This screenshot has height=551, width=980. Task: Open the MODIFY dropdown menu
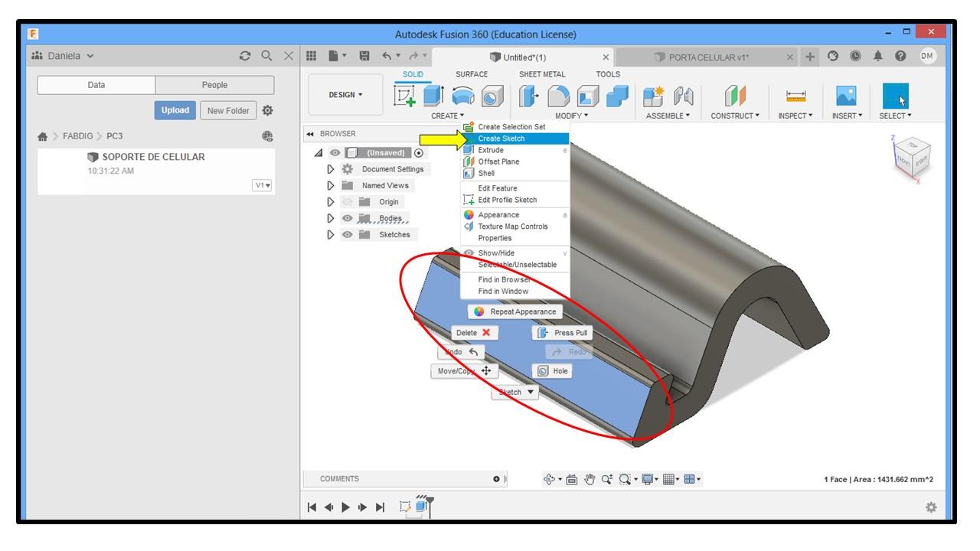[x=572, y=116]
